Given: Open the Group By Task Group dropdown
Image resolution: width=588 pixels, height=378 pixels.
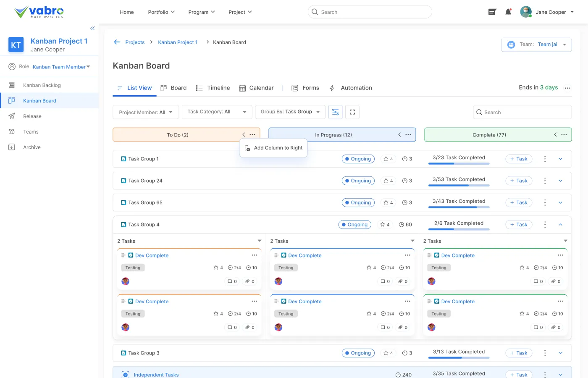Looking at the screenshot, I should click(290, 112).
